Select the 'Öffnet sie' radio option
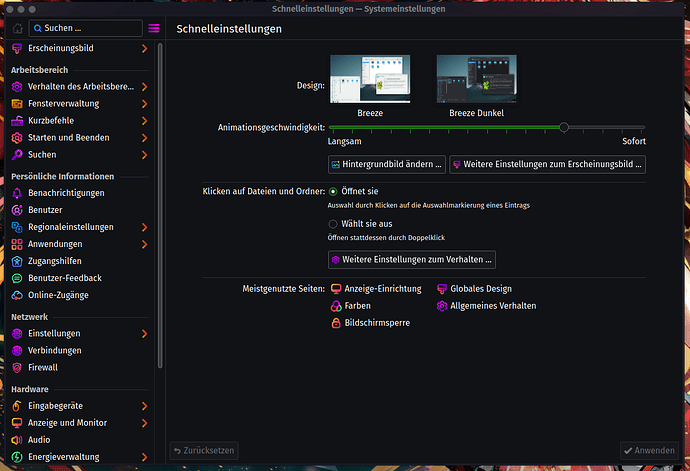Viewport: 690px width, 471px height. [333, 191]
